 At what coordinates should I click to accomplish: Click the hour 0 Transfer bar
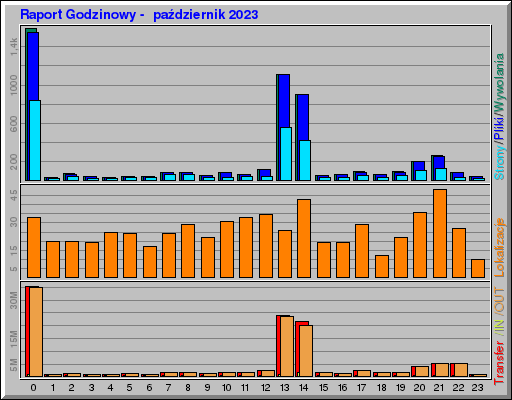pos(34,332)
